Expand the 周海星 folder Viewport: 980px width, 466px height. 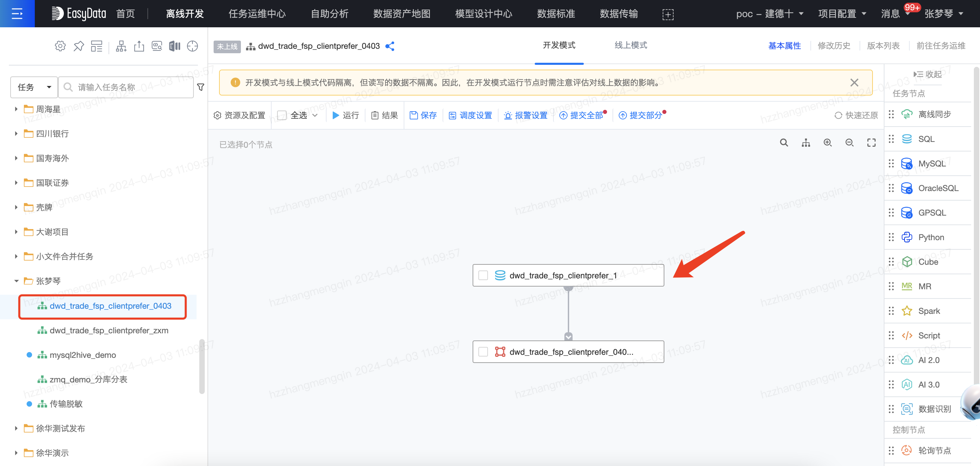click(x=16, y=109)
